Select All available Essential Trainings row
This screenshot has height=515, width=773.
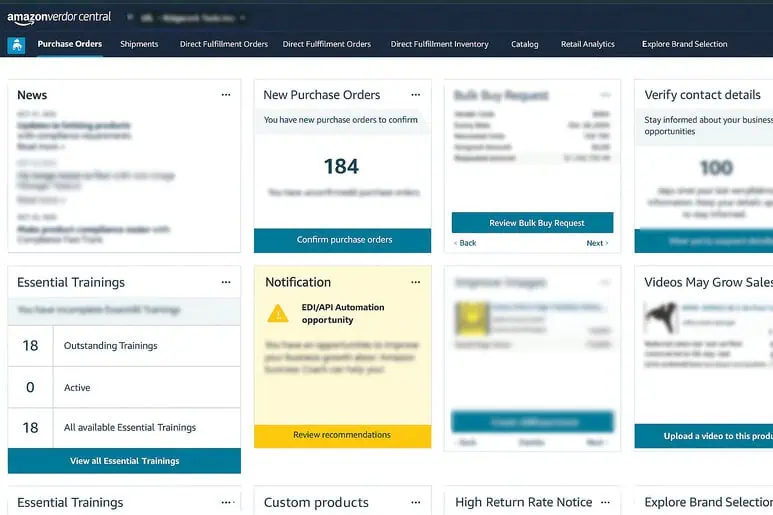click(x=124, y=428)
